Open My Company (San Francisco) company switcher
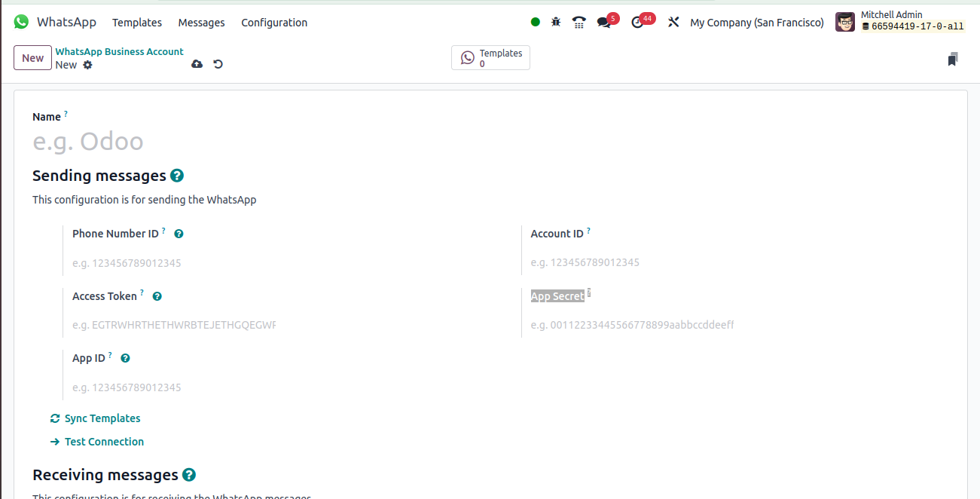This screenshot has width=980, height=499. point(757,23)
